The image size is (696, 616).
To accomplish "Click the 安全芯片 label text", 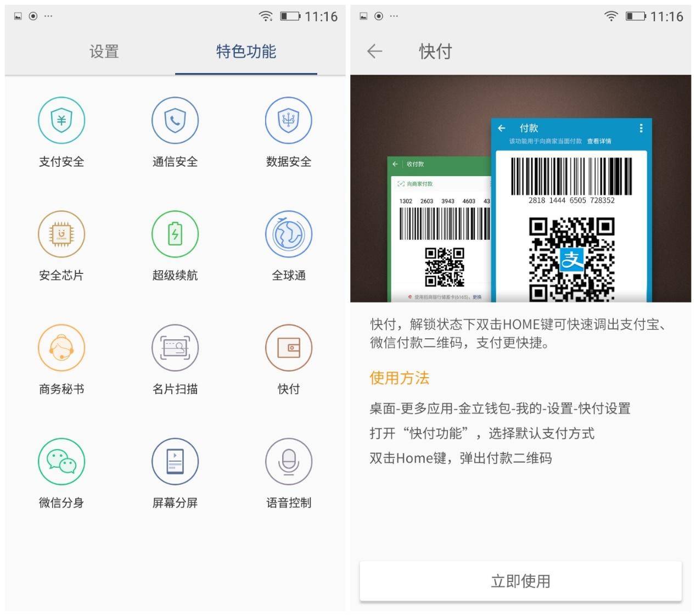I will pyautogui.click(x=61, y=275).
